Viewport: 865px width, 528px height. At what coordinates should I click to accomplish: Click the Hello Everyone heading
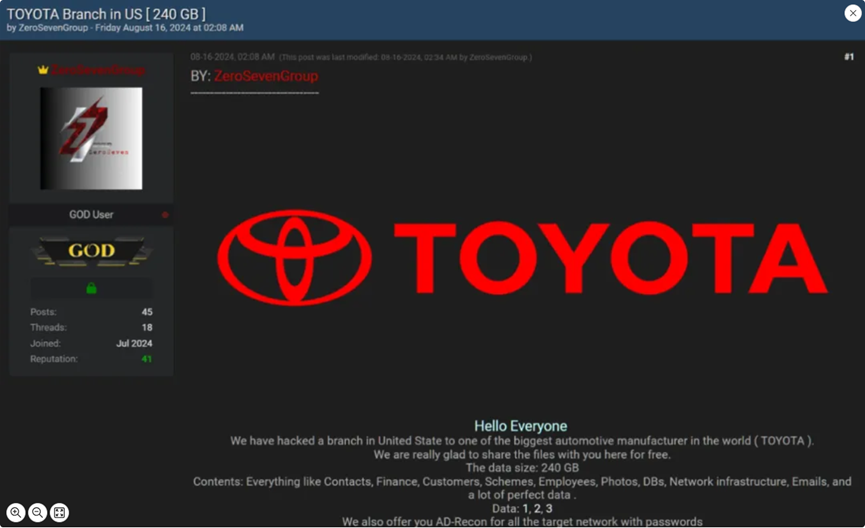point(521,426)
